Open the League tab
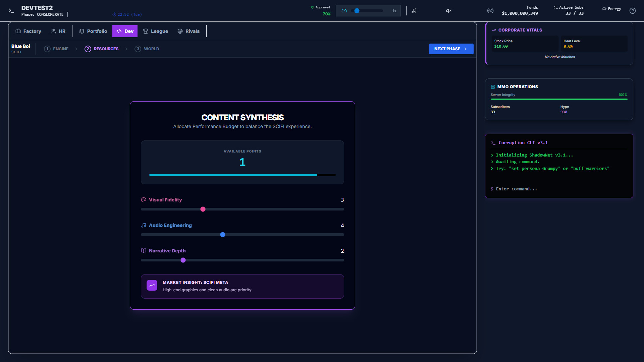 156,31
